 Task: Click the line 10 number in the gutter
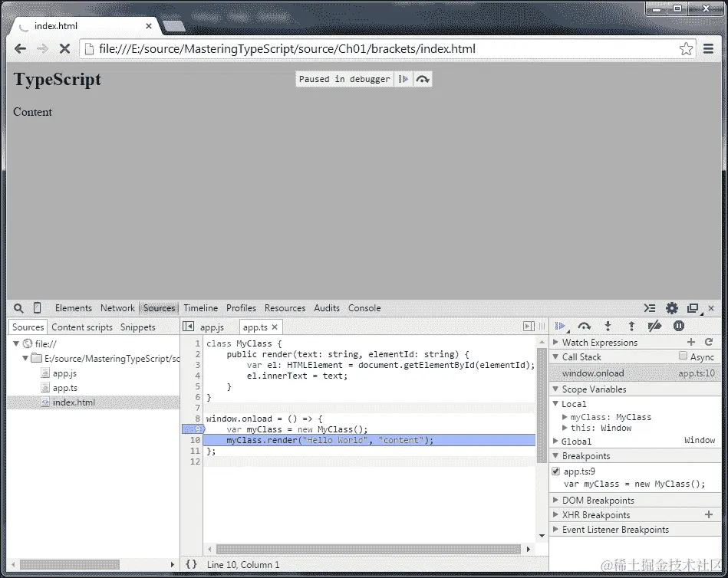click(195, 440)
